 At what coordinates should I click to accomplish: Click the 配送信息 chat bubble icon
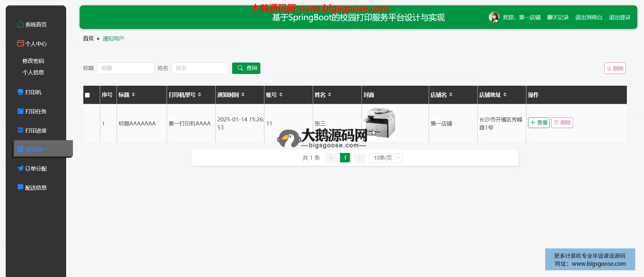[x=20, y=188]
